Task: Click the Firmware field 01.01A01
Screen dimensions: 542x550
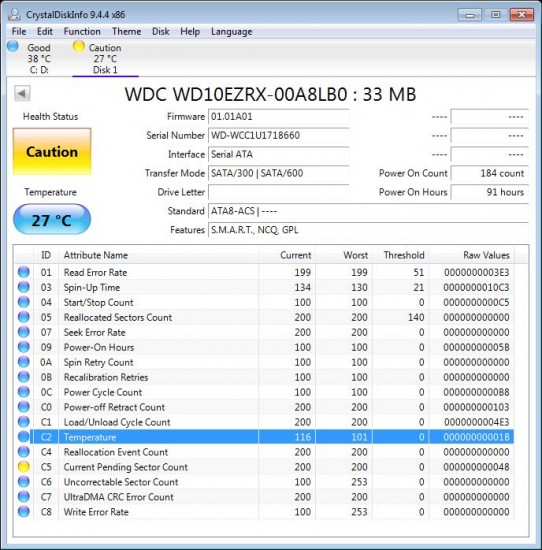Action: pyautogui.click(x=279, y=116)
